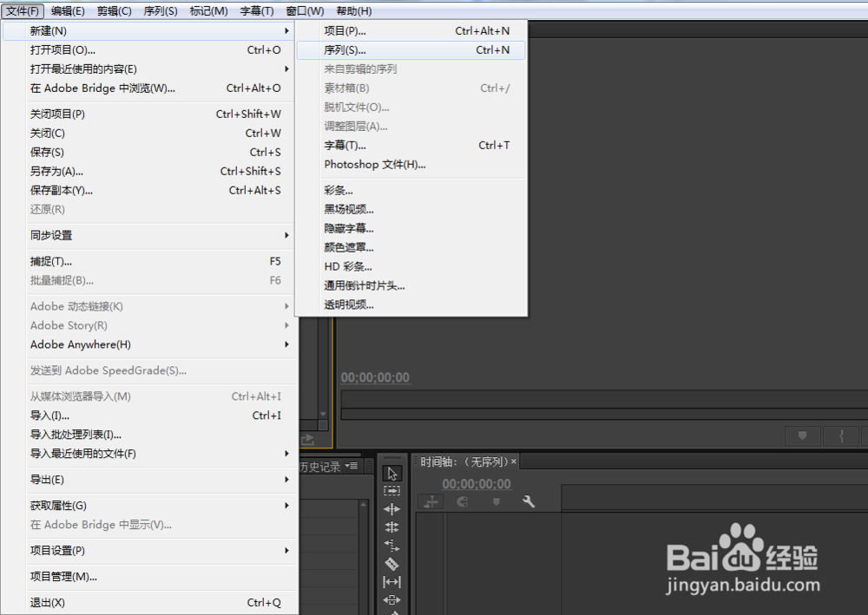Choose 项目(P)... from the New submenu
This screenshot has height=615, width=868.
click(411, 31)
